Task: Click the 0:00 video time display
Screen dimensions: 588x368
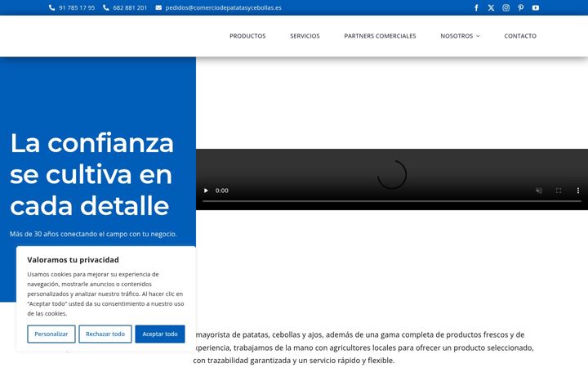Action: 221,191
